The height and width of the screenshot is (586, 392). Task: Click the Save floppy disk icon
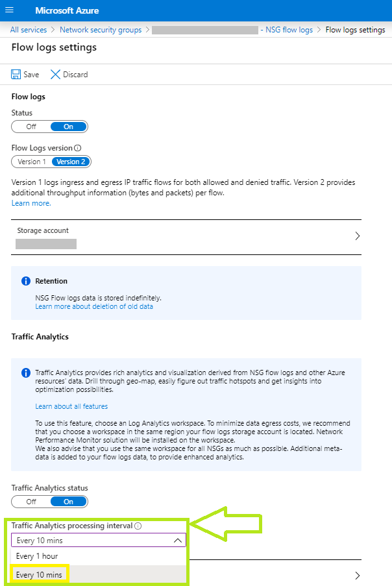coord(16,75)
